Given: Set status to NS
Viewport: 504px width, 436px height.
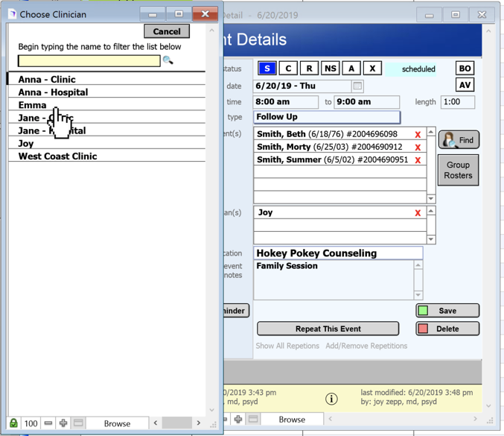Looking at the screenshot, I should (x=330, y=69).
